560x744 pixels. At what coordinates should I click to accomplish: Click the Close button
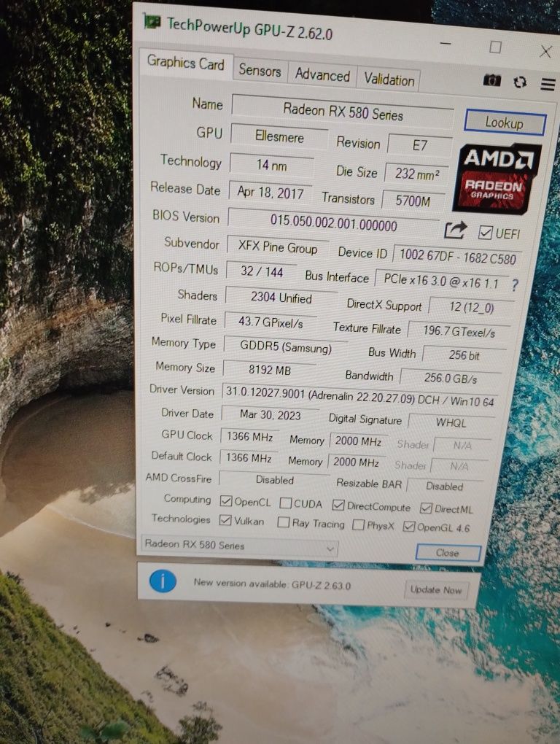pyautogui.click(x=448, y=553)
